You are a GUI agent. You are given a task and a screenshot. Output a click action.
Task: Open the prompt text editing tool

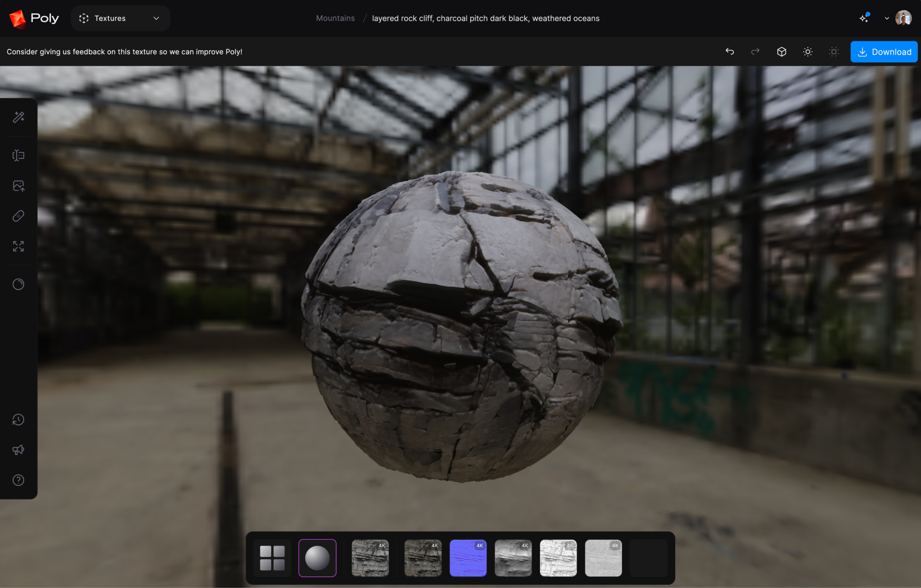click(x=19, y=155)
